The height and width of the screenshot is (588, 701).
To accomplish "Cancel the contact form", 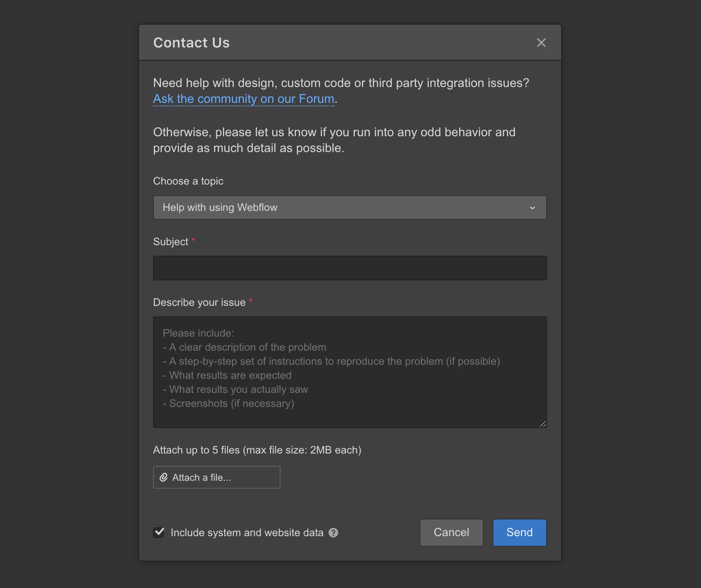I will point(451,533).
